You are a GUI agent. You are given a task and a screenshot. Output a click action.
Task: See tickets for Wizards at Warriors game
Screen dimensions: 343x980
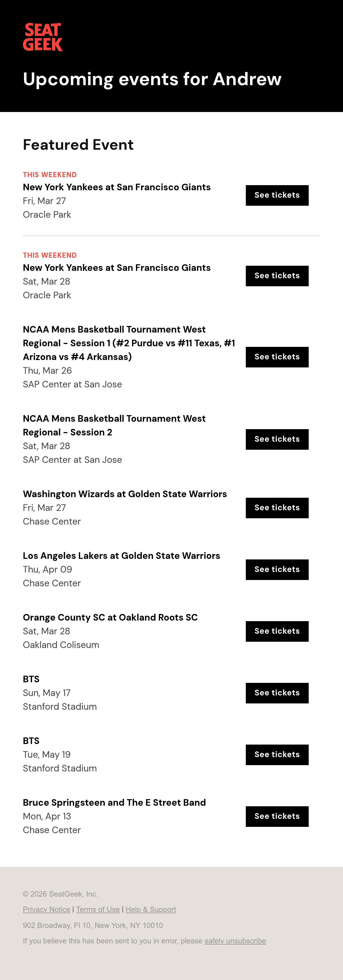pyautogui.click(x=277, y=508)
